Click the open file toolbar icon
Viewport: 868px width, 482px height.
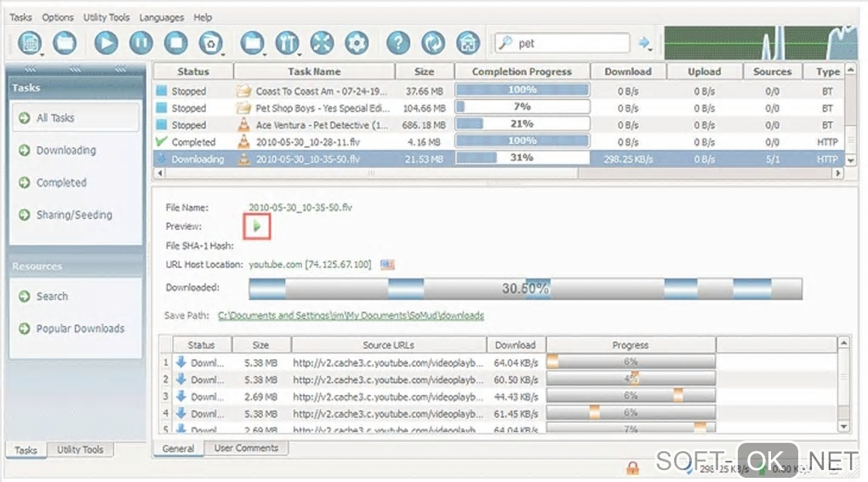[x=65, y=43]
